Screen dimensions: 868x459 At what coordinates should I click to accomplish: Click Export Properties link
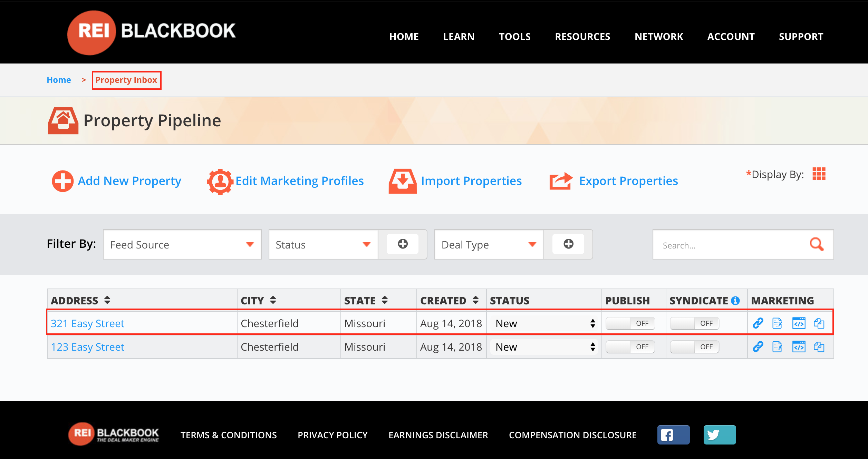628,181
